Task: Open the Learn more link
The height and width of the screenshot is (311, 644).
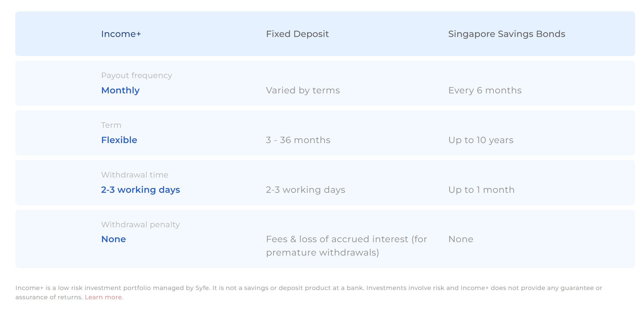Action: pos(103,297)
